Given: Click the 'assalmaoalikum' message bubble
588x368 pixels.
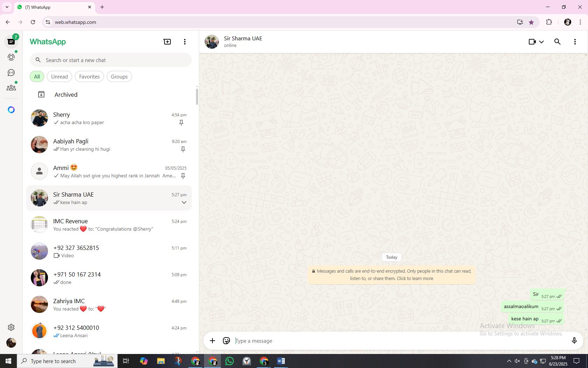Looking at the screenshot, I should 533,307.
